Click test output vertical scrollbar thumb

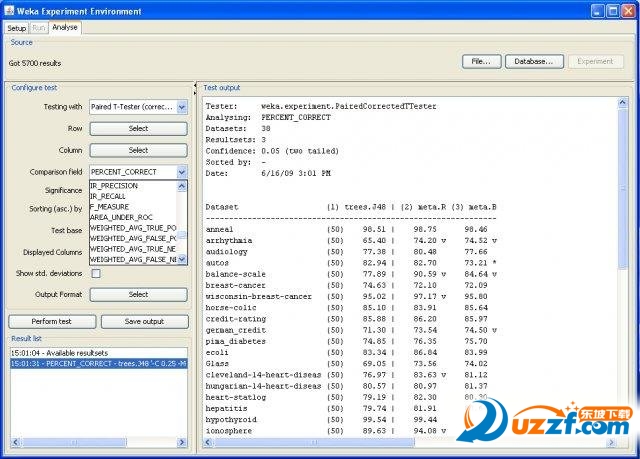(622, 188)
